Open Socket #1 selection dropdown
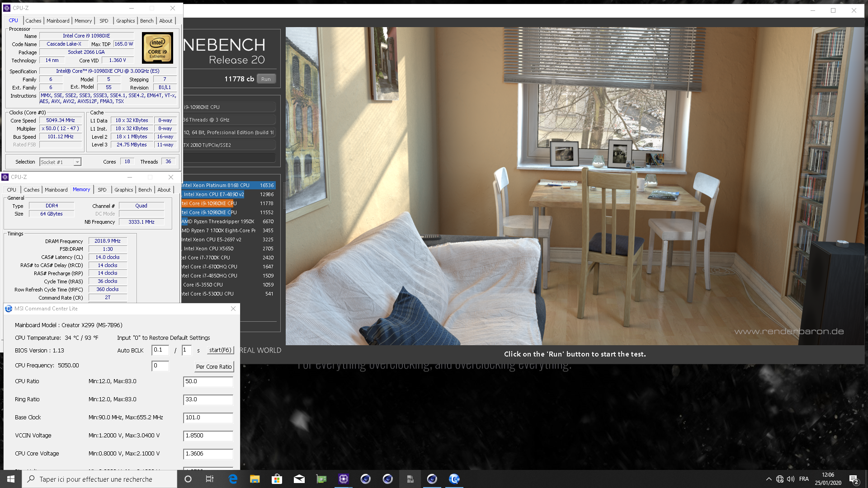 [60, 162]
